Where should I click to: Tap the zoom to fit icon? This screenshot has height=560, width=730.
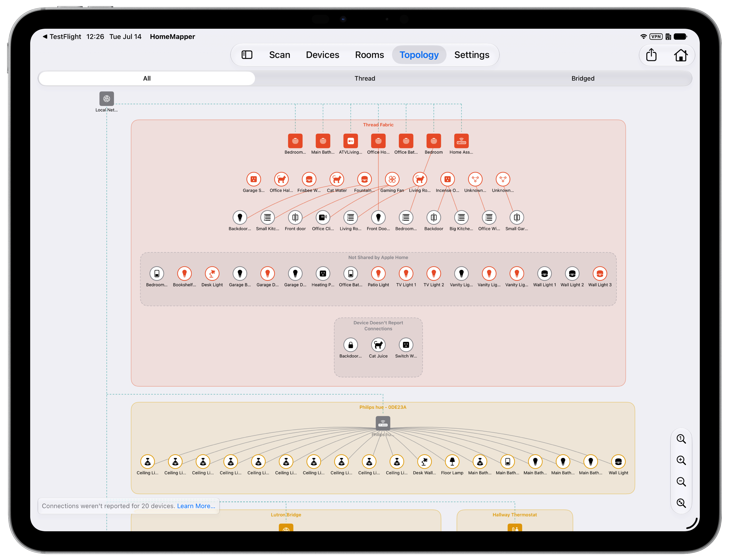click(681, 503)
